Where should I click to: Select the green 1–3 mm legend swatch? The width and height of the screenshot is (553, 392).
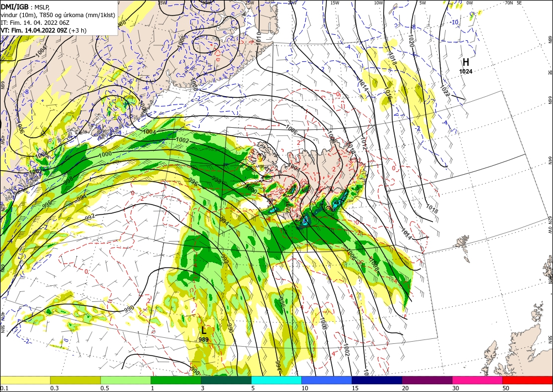176,380
